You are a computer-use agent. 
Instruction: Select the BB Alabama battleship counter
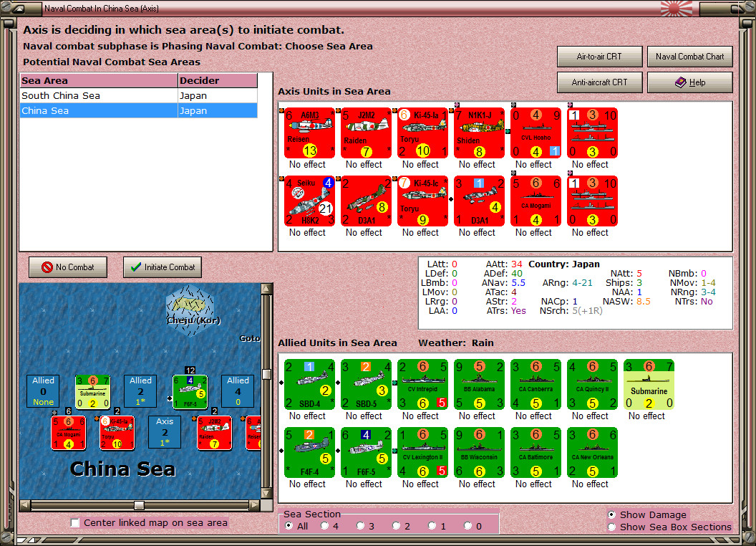tap(479, 385)
